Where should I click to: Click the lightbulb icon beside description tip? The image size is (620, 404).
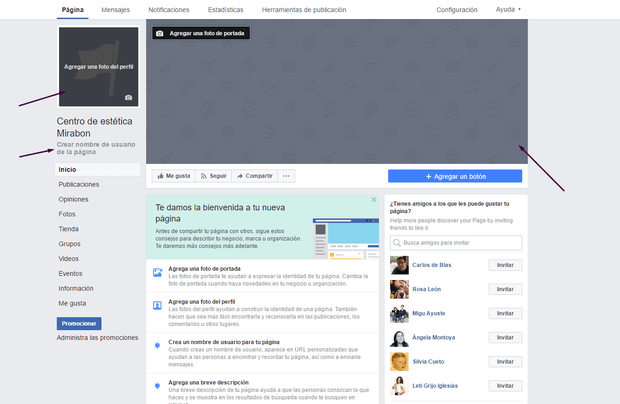(157, 385)
